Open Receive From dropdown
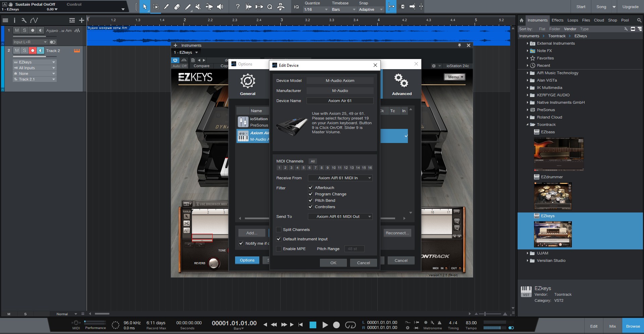This screenshot has width=644, height=334. pos(340,178)
